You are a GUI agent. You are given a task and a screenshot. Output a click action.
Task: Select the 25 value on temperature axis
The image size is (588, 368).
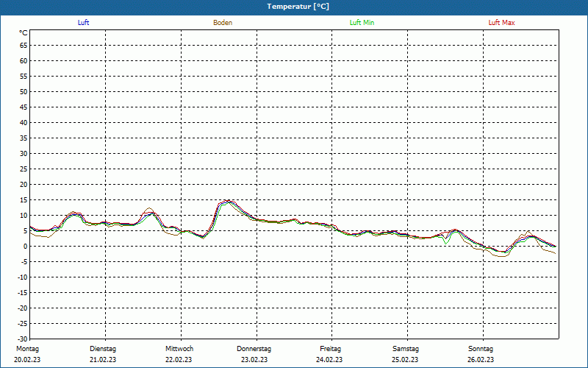point(24,169)
